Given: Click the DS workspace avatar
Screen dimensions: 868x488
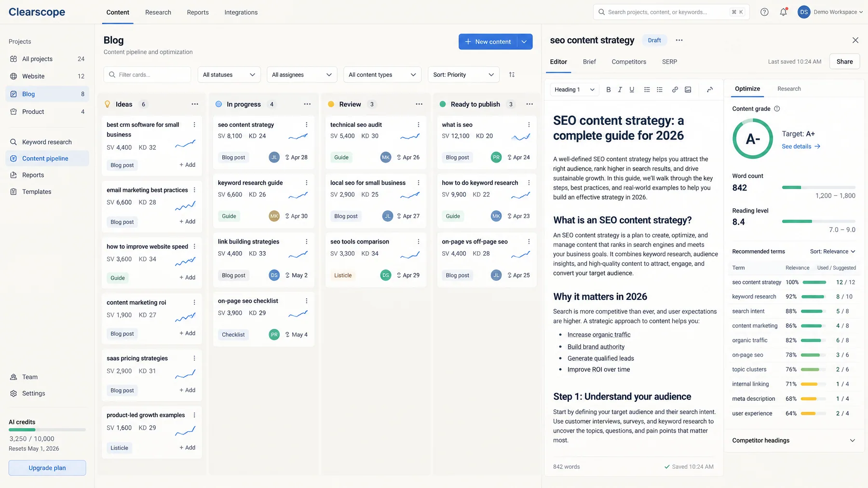Looking at the screenshot, I should (x=804, y=12).
